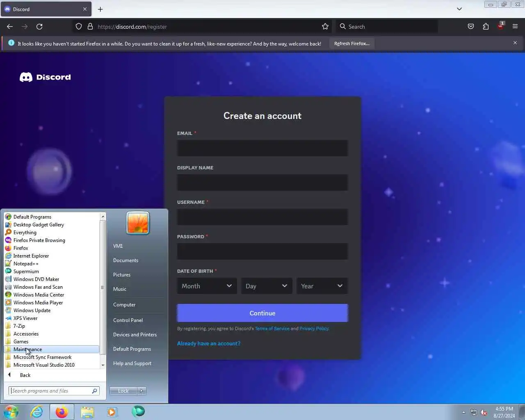Launch Windows Fax and Scan
This screenshot has height=420, width=525.
[x=52, y=287]
